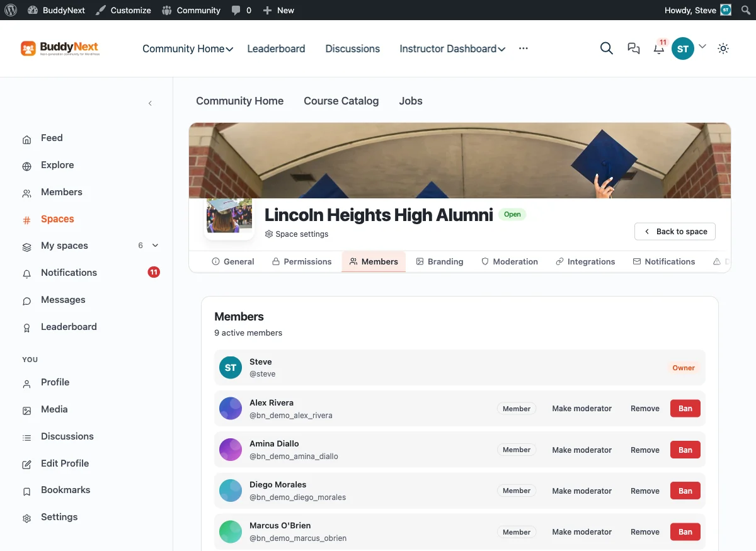756x551 pixels.
Task: Expand the Instructor Dashboard dropdown
Action: [452, 48]
